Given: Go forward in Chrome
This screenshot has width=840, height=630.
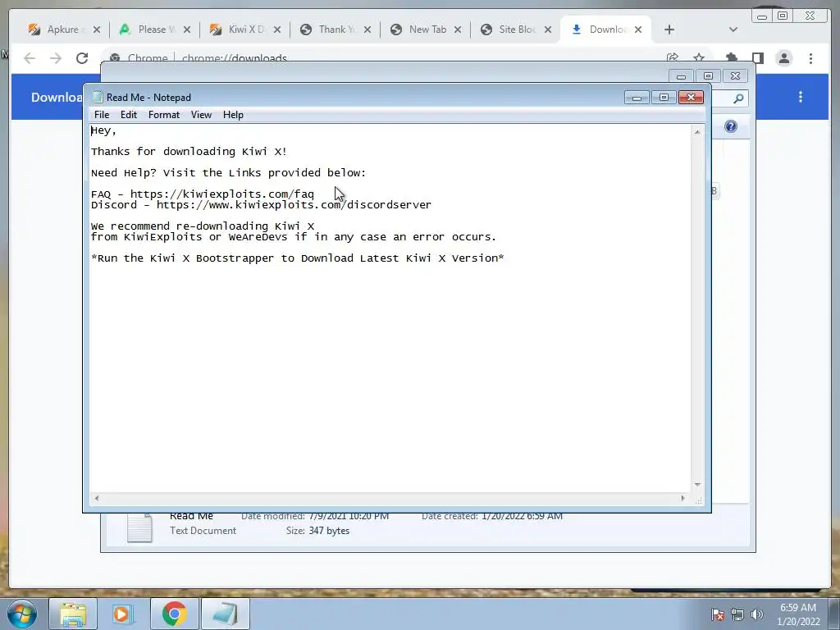Looking at the screenshot, I should click(56, 58).
